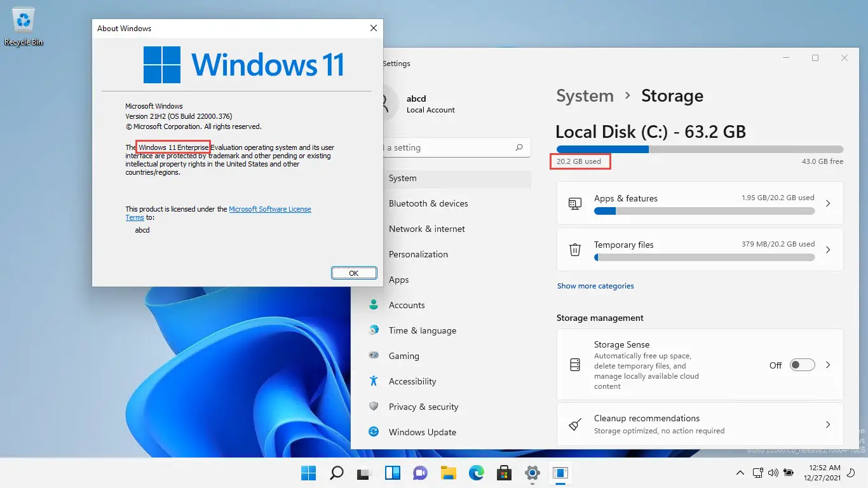Click the Storage Sense drive icon

pyautogui.click(x=575, y=365)
